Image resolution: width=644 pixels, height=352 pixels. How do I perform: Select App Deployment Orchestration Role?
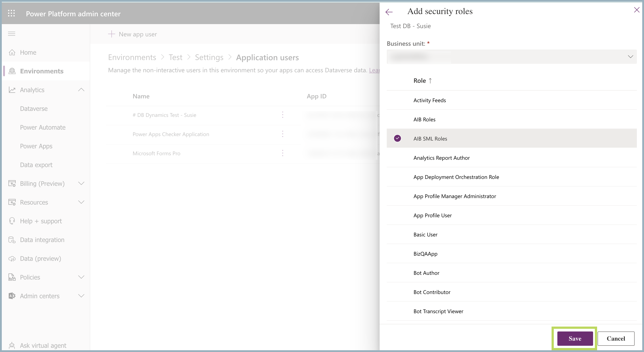[x=512, y=177]
